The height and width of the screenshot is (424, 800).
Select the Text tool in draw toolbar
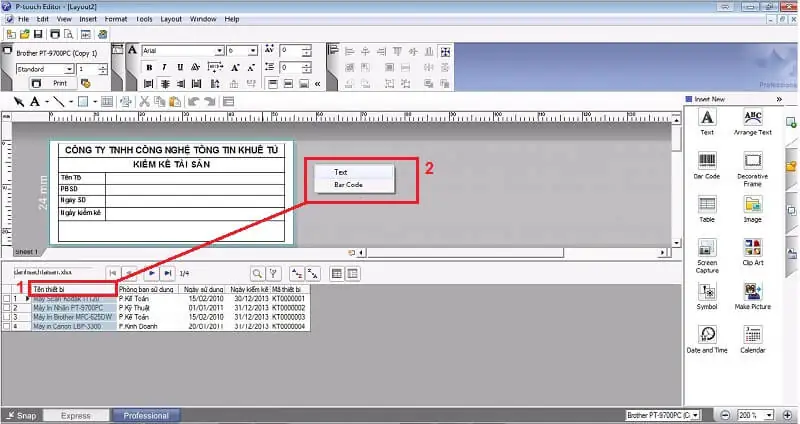tap(35, 102)
